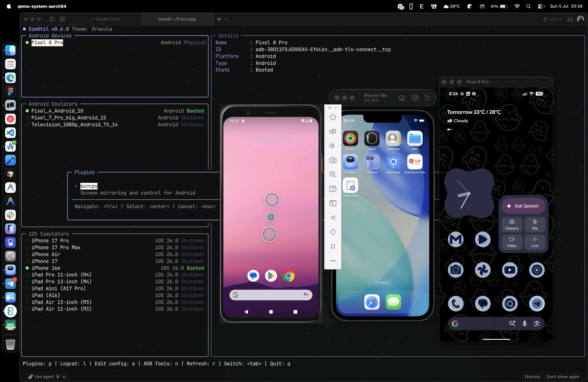
Task: Raise volume in emulator toolbar
Action: 333,131
